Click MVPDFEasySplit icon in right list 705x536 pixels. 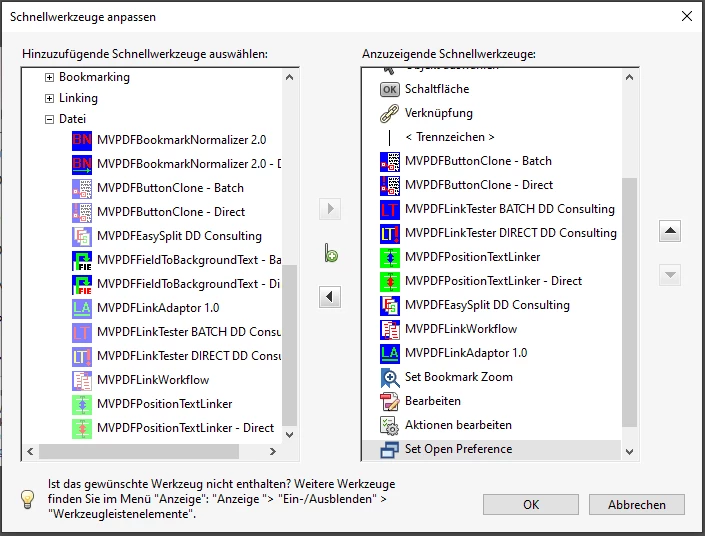390,305
